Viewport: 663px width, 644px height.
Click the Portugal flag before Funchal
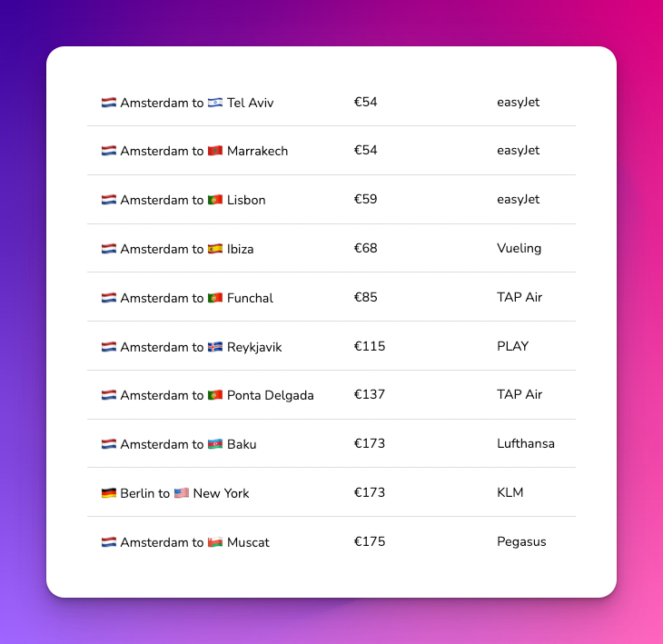215,298
